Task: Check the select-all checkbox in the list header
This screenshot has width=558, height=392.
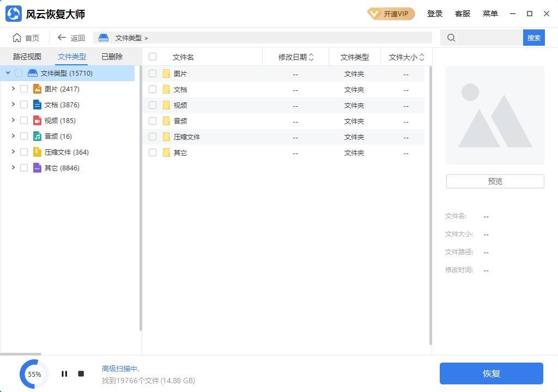Action: tap(153, 57)
